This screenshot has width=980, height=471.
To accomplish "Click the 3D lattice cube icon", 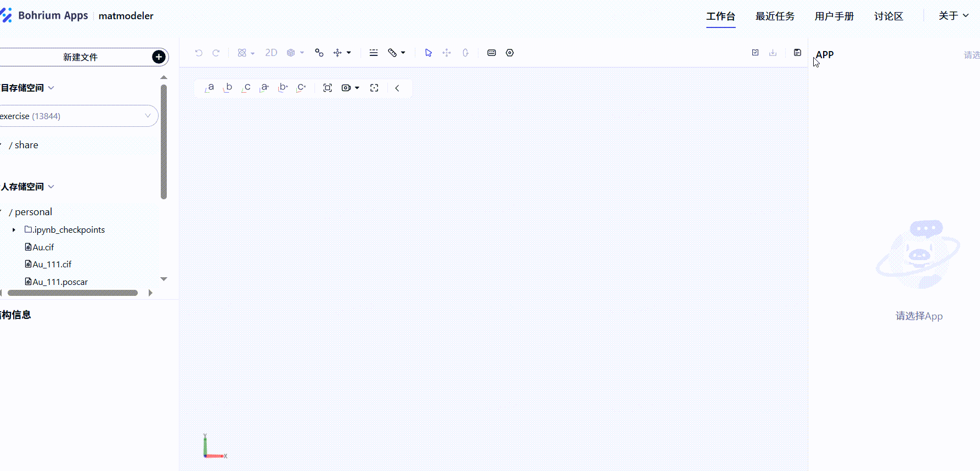I will click(291, 53).
